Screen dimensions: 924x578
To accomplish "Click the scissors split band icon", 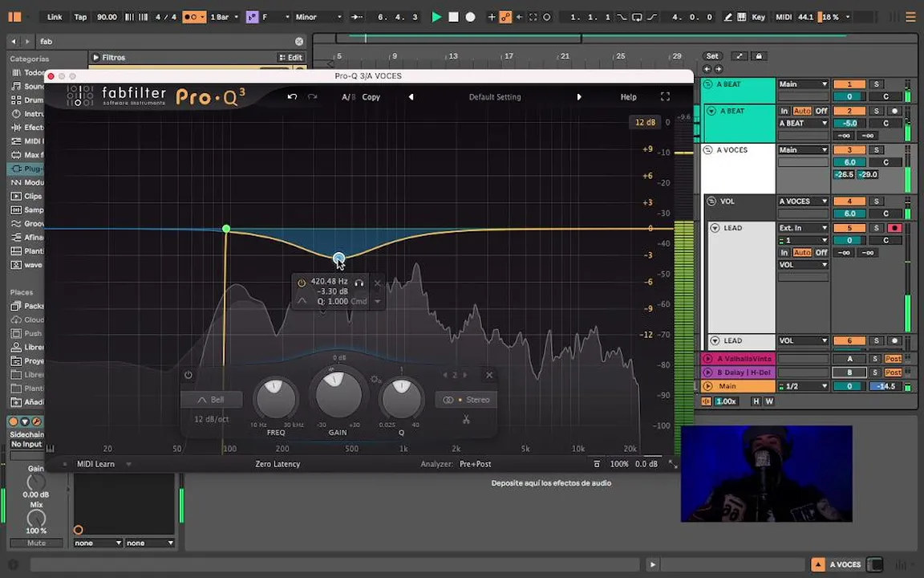I will (x=465, y=419).
